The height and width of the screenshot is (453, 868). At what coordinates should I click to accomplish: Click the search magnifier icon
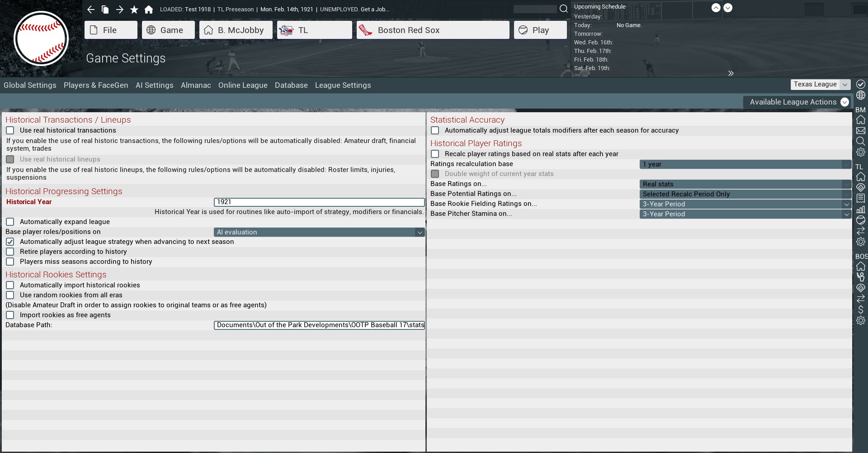click(x=563, y=9)
